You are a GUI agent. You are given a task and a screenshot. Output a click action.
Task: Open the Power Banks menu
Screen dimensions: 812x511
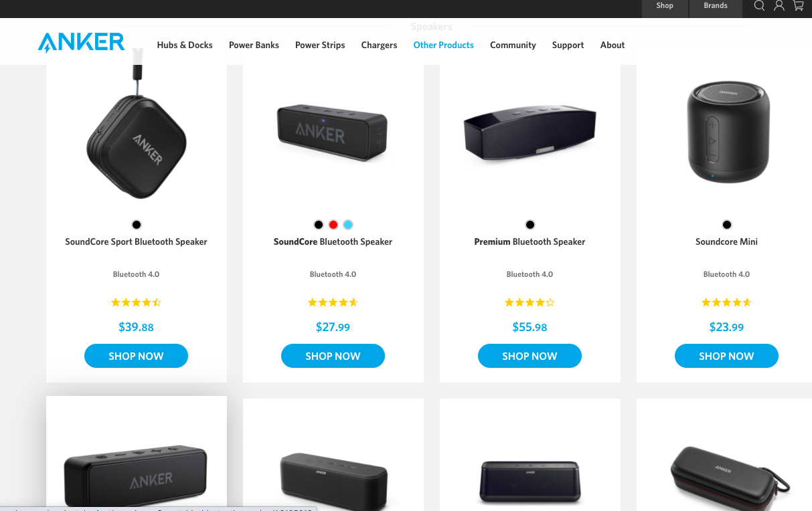(254, 45)
